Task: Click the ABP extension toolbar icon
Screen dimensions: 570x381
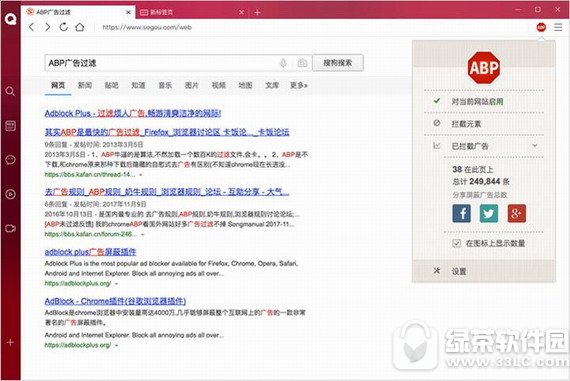Action: point(541,27)
